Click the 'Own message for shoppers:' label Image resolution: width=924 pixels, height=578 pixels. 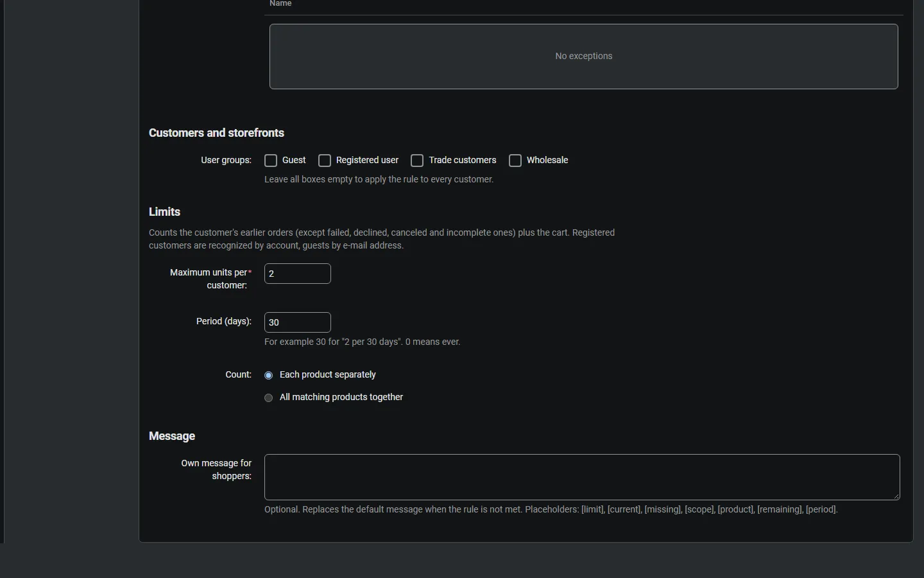point(216,469)
